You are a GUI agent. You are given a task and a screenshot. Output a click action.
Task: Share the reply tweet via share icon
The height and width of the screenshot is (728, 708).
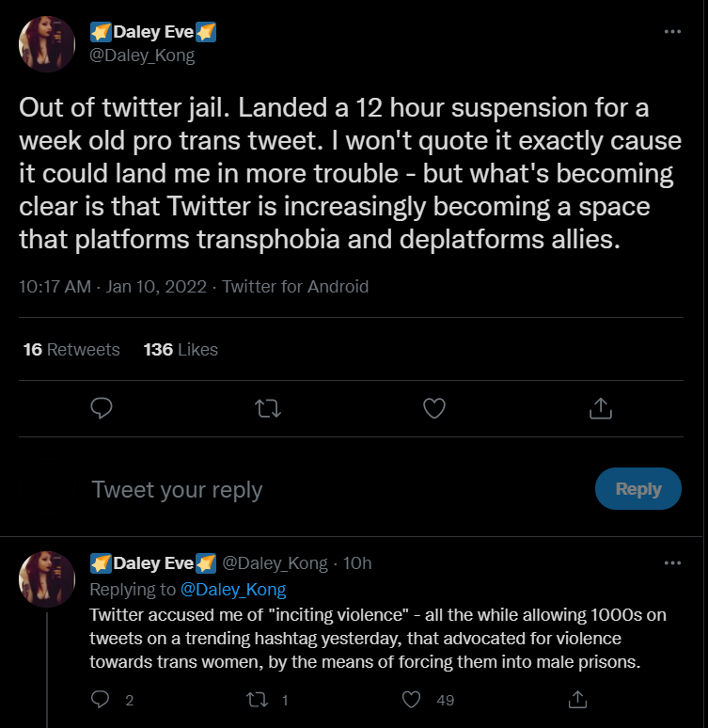click(x=577, y=699)
